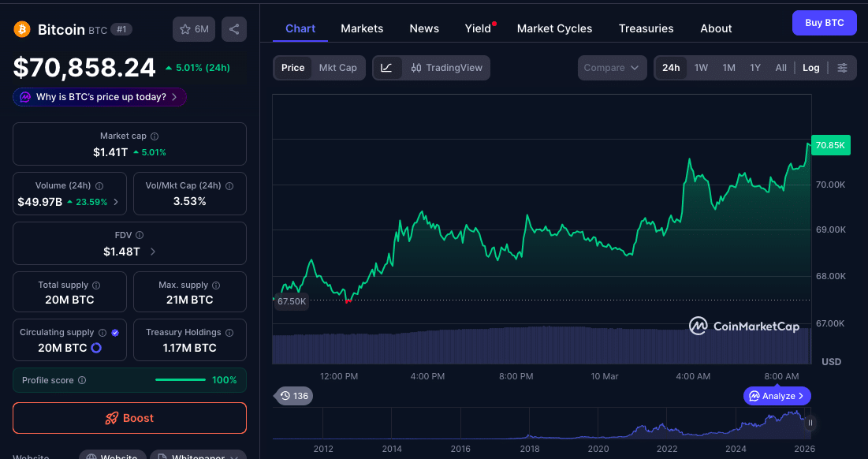Set chart range to 1Y

(x=755, y=68)
